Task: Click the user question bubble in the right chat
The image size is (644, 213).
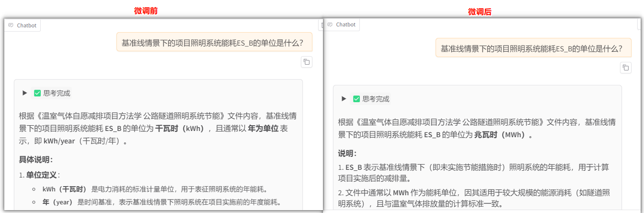Action: (x=532, y=48)
